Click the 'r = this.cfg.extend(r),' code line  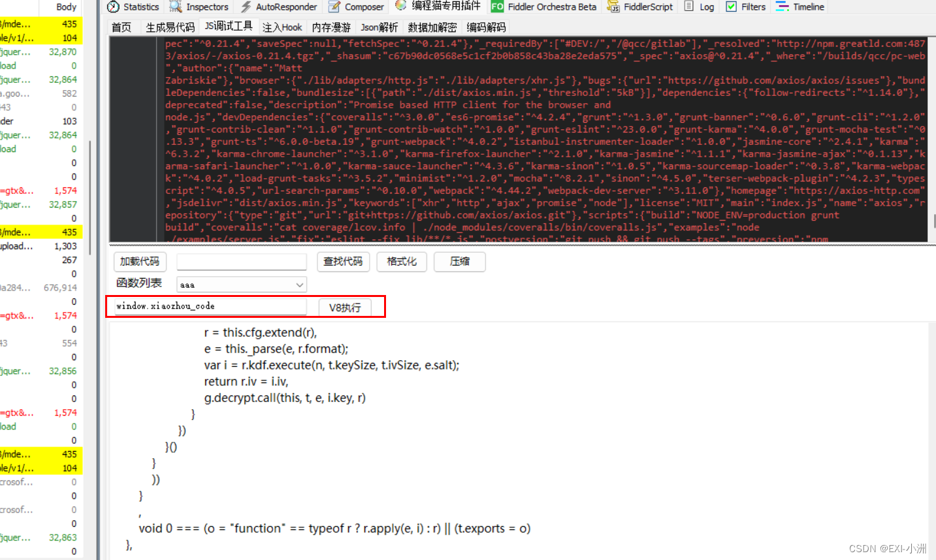[261, 332]
